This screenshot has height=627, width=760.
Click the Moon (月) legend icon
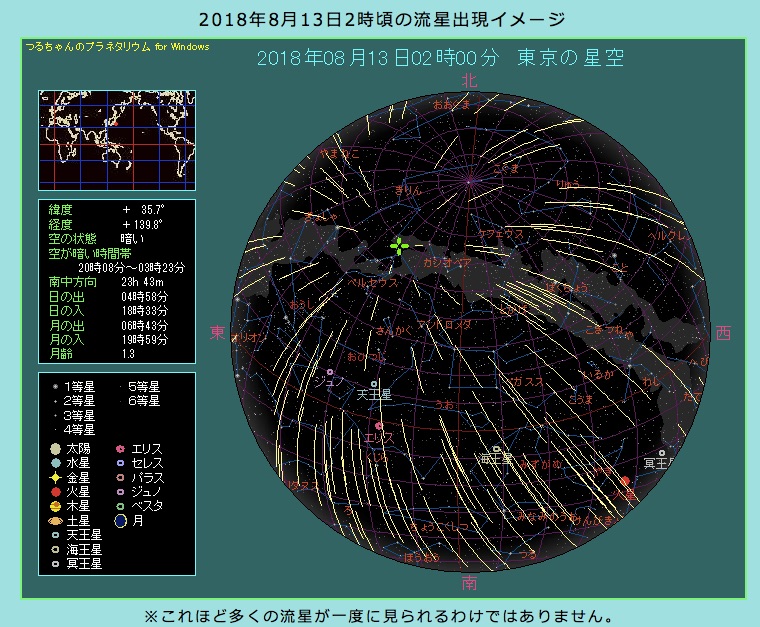(121, 521)
